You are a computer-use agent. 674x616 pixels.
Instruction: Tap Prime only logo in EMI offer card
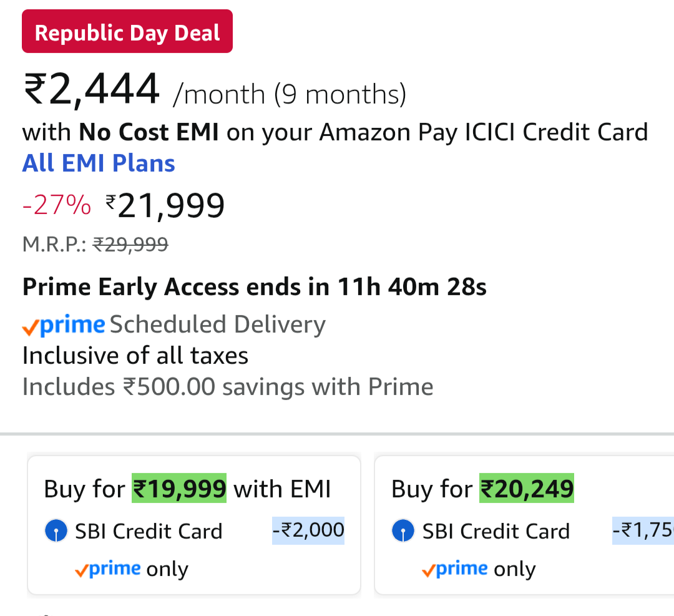pyautogui.click(x=107, y=569)
